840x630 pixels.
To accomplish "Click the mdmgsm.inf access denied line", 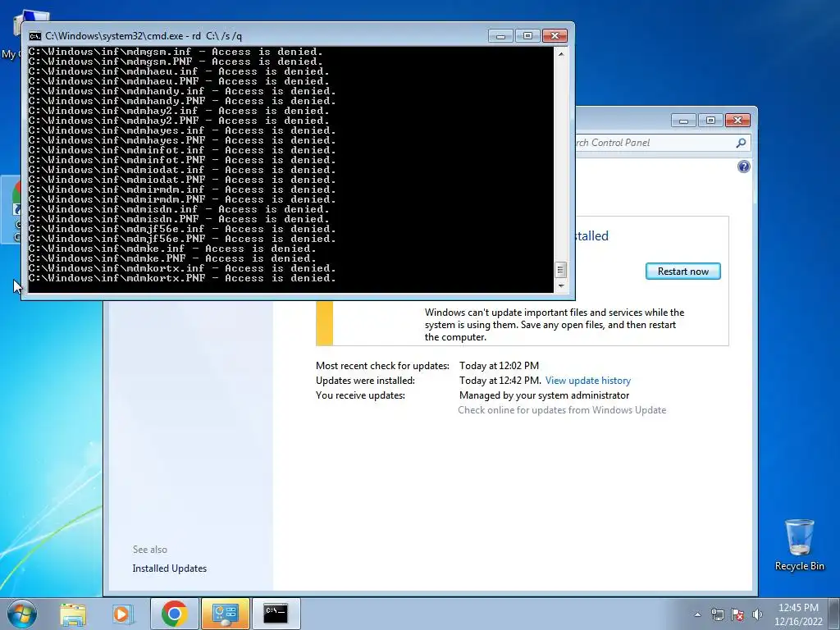I will 176,52.
